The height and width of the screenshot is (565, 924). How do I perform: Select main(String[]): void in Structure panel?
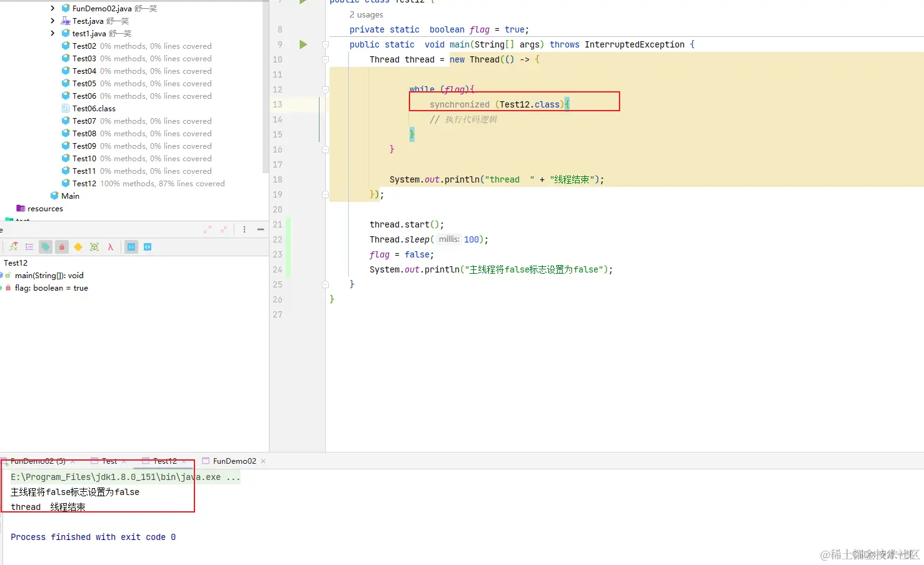49,275
